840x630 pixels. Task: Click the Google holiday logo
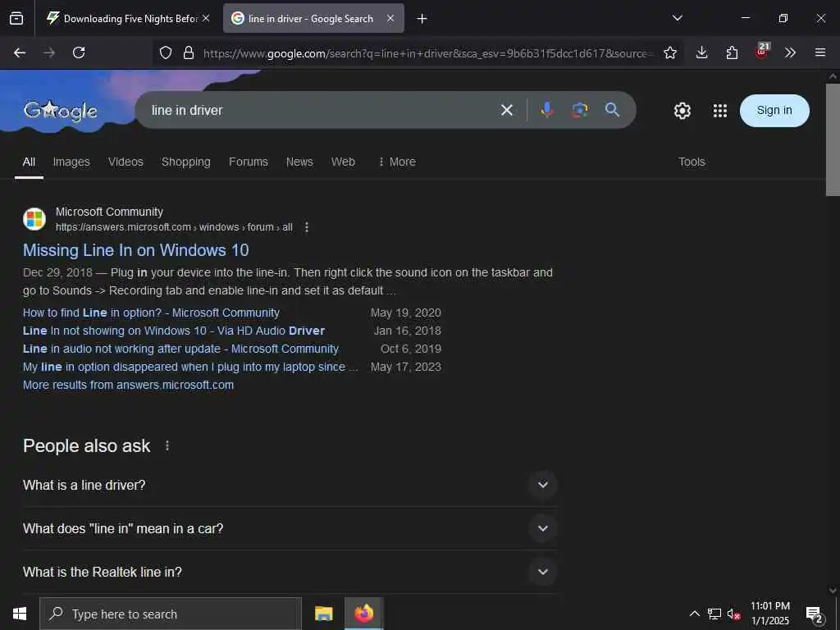(61, 111)
